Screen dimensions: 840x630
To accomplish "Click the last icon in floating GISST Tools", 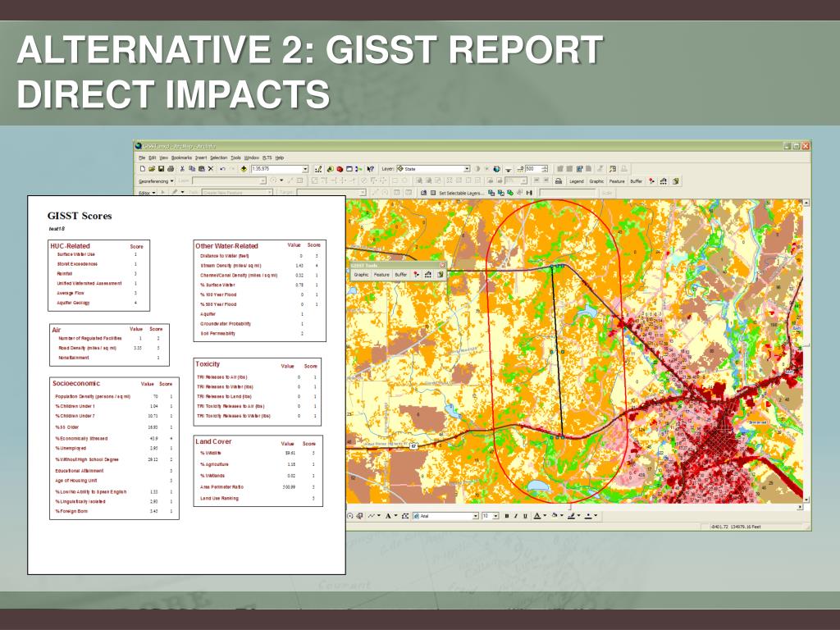I will pyautogui.click(x=440, y=274).
